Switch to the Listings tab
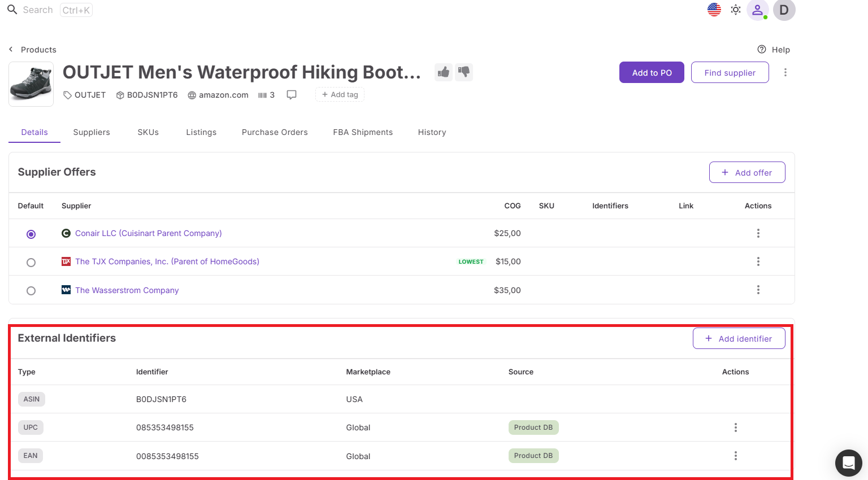 coord(201,132)
